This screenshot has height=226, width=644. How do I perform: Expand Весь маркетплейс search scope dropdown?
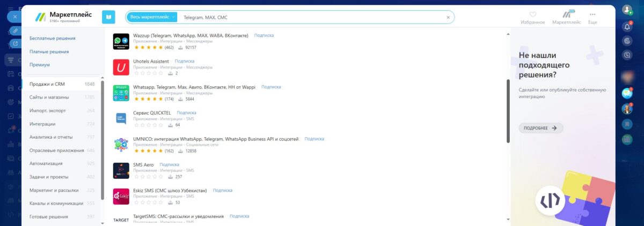pyautogui.click(x=152, y=17)
